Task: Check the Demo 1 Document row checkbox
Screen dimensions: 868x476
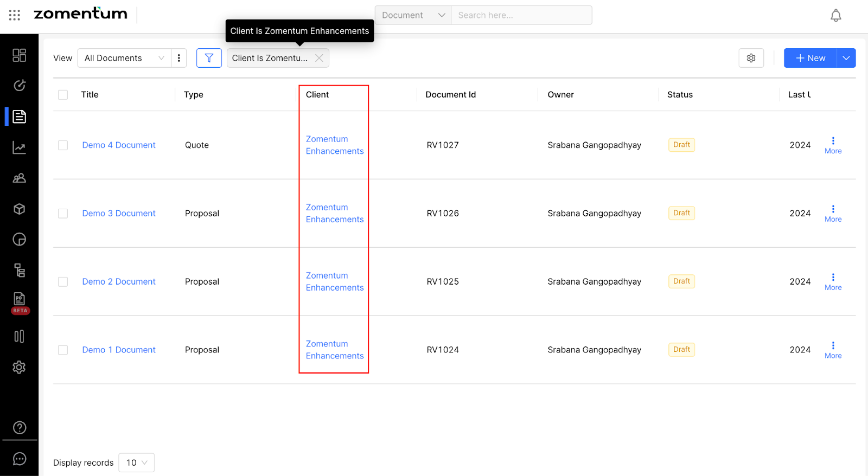Action: click(63, 350)
